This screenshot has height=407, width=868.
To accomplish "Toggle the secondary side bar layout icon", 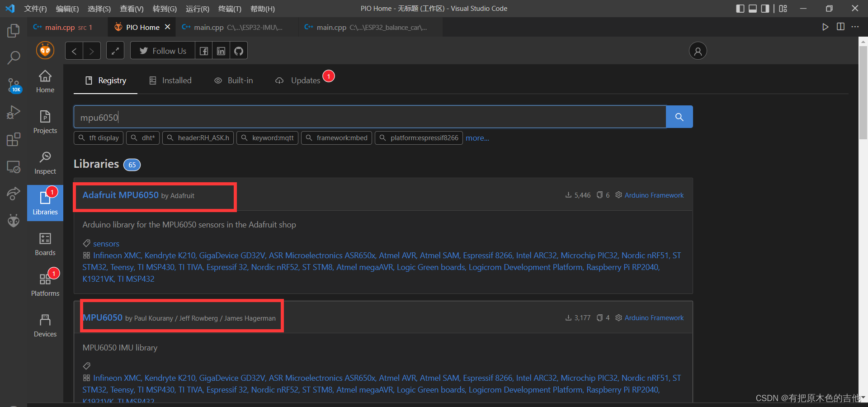I will (765, 9).
